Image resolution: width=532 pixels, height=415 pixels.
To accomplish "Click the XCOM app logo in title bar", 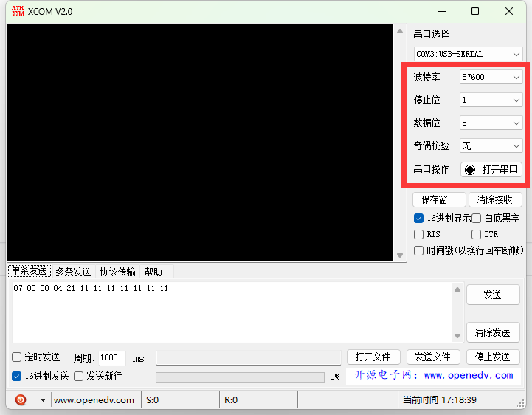I will click(18, 11).
